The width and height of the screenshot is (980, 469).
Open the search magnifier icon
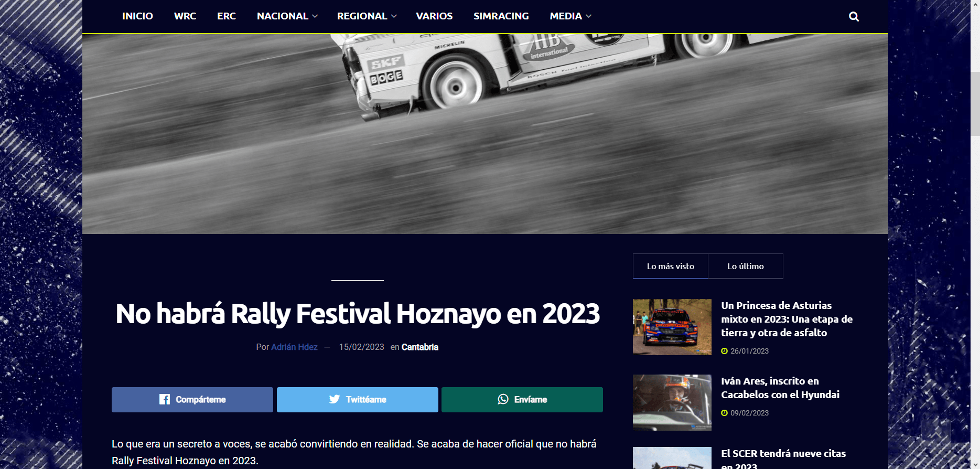[854, 16]
